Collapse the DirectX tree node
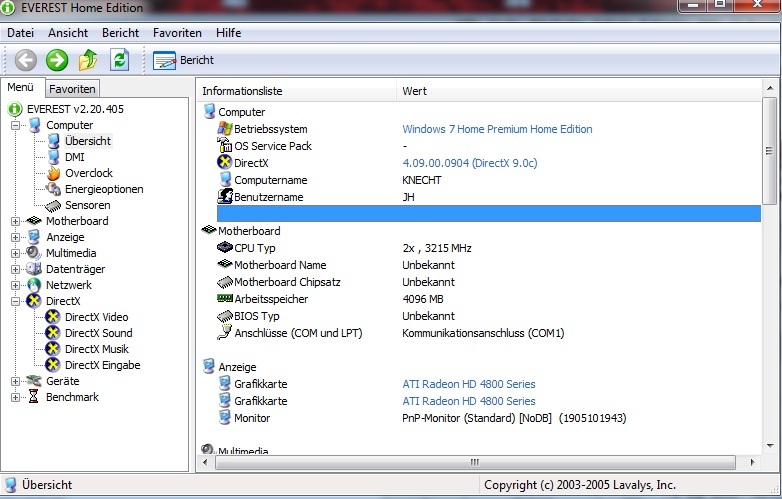Image resolution: width=782 pixels, height=499 pixels. (x=16, y=301)
